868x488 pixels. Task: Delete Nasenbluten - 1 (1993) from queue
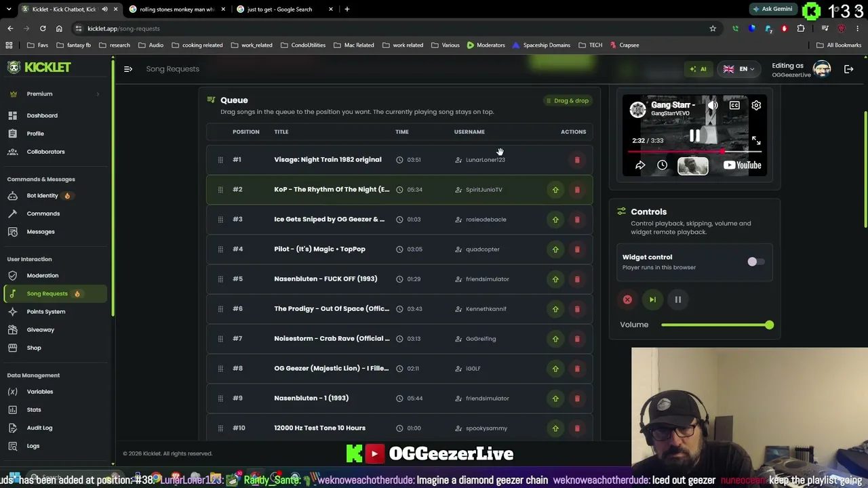click(x=577, y=399)
